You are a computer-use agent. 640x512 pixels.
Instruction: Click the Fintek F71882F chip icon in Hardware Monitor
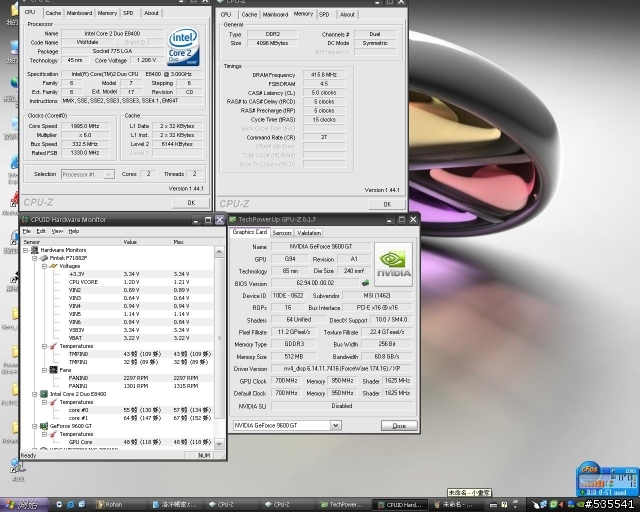pos(44,258)
